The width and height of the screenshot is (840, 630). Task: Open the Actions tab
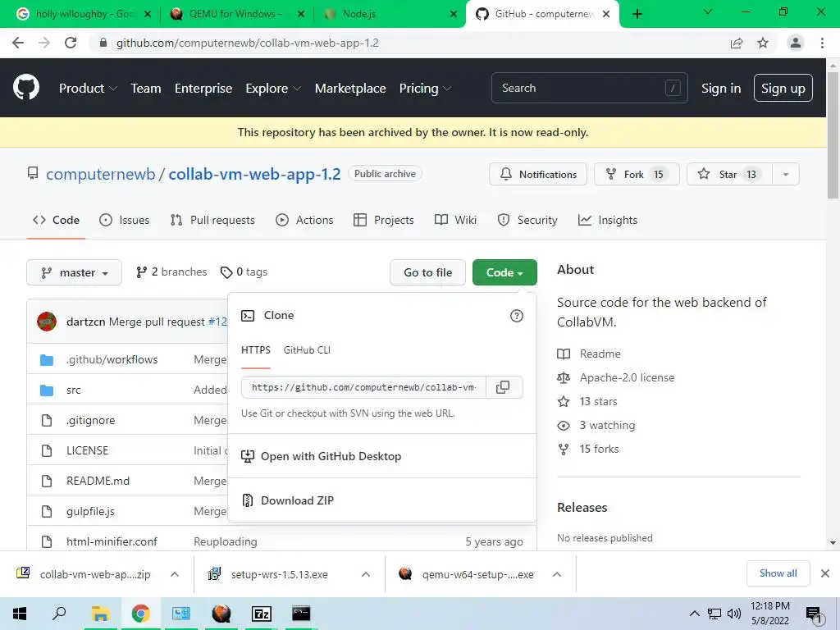(x=304, y=220)
